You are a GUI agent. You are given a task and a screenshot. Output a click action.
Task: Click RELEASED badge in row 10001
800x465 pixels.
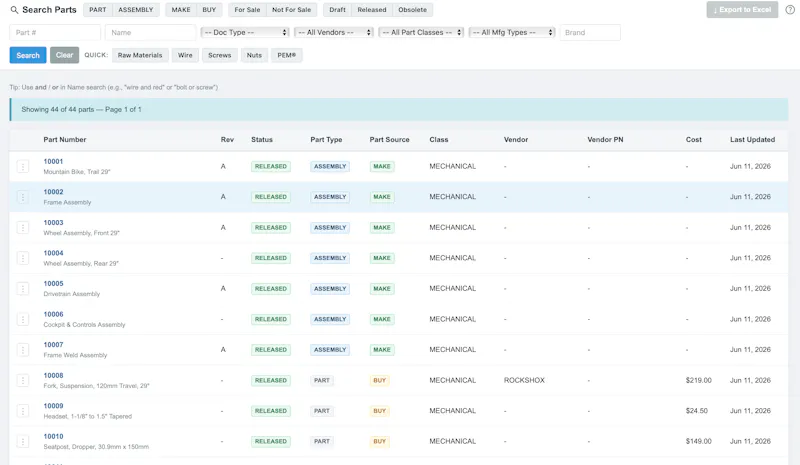click(x=271, y=166)
